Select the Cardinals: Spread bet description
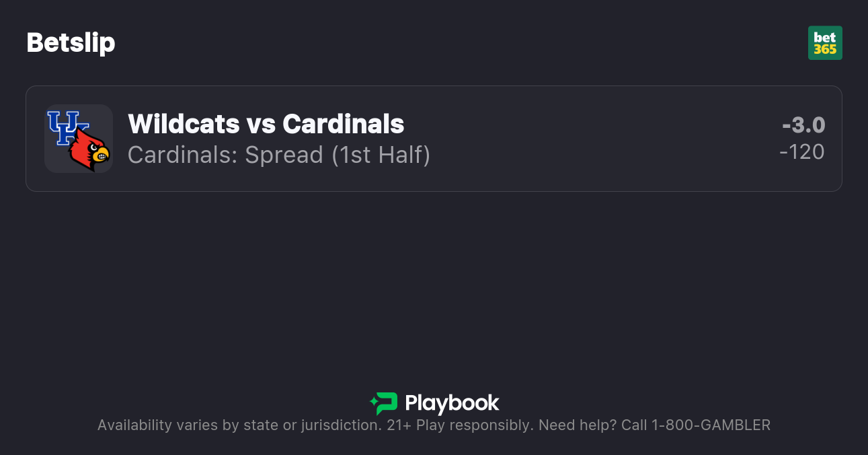This screenshot has height=455, width=868. pos(225,155)
